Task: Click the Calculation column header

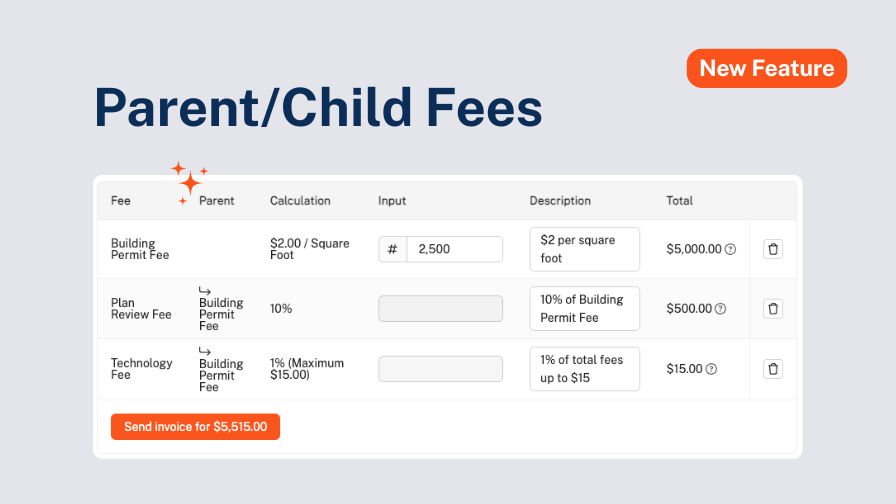Action: point(300,201)
